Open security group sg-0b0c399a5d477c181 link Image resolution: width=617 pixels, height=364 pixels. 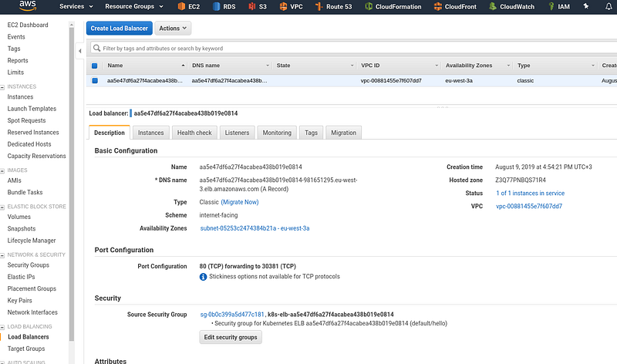click(x=232, y=315)
